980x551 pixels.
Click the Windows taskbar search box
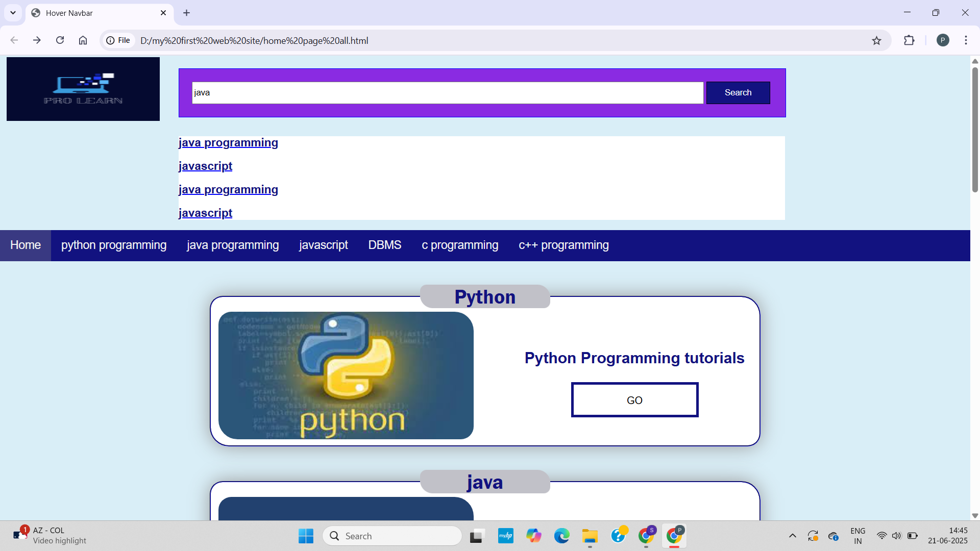pyautogui.click(x=392, y=536)
